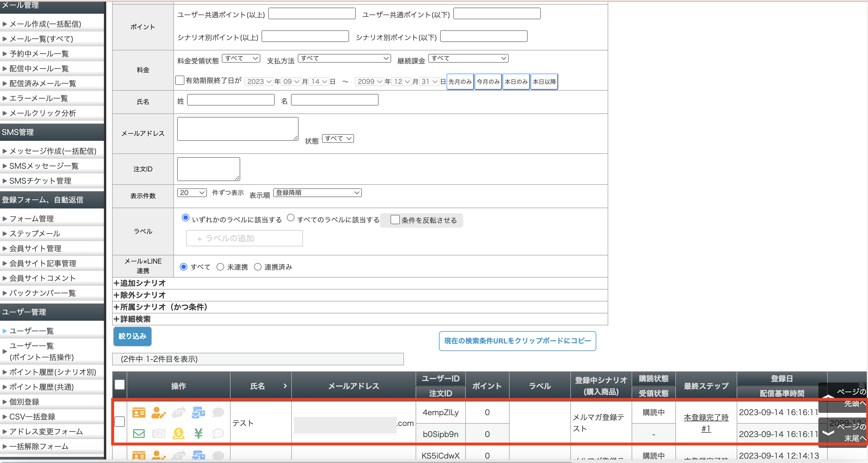Viewport: 868px width, 463px height.
Task: Expand the 追加シナリオ section
Action: pyautogui.click(x=140, y=283)
